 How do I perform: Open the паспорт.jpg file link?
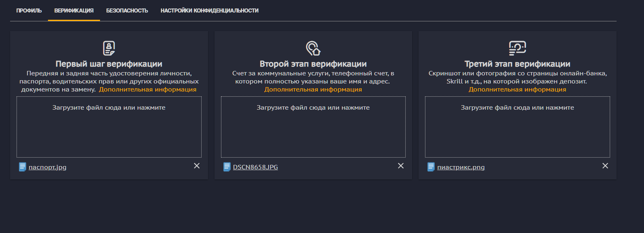[48, 167]
